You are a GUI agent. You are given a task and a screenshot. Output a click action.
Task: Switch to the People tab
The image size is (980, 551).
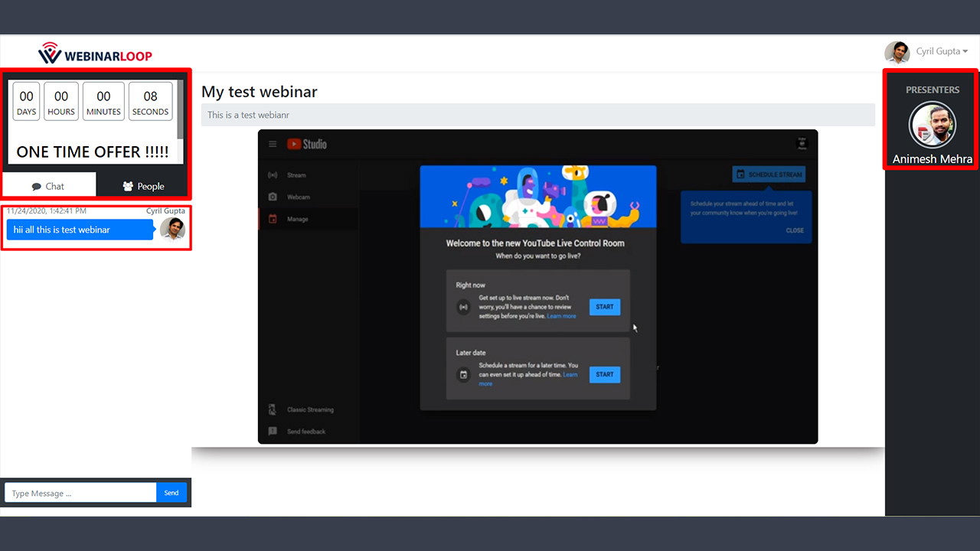143,186
